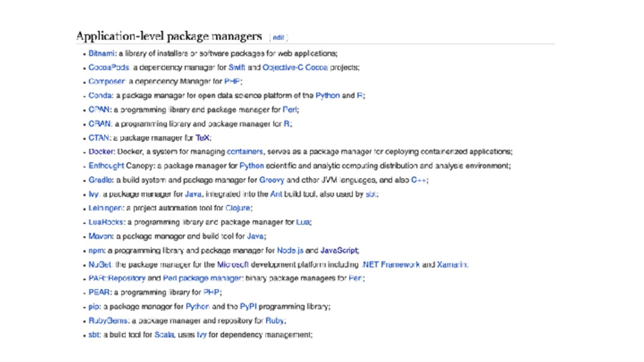
Task: Open the Enthought link
Action: tap(106, 166)
